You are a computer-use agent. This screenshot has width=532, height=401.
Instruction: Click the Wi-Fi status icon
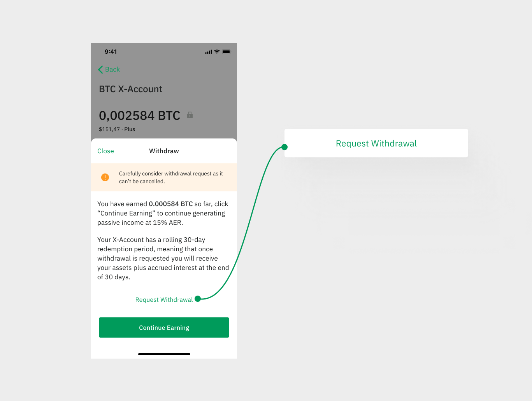217,52
